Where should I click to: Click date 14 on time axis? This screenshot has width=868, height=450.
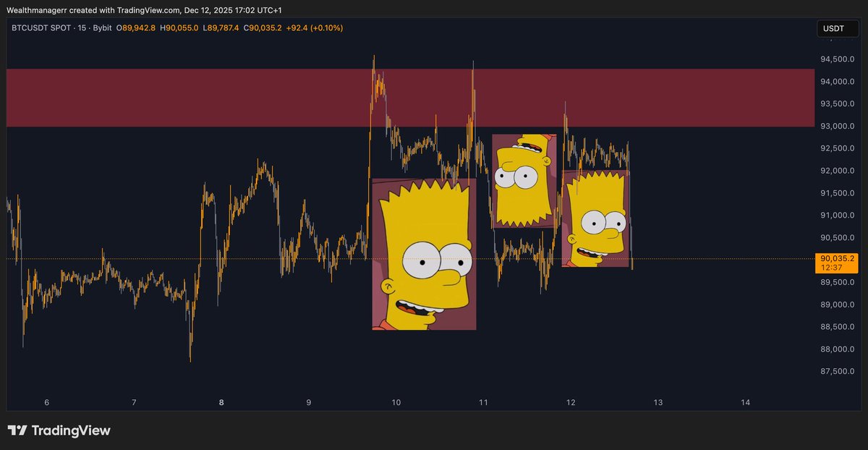pos(746,402)
